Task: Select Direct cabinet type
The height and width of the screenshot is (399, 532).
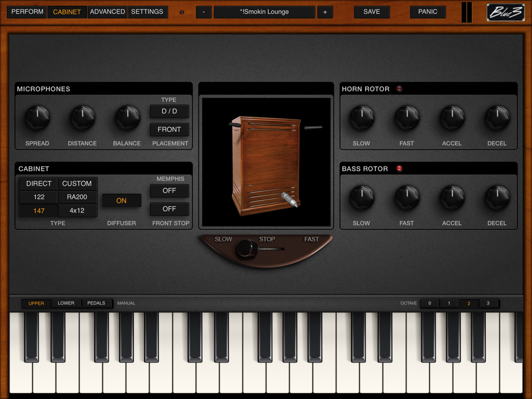Action: 39,184
